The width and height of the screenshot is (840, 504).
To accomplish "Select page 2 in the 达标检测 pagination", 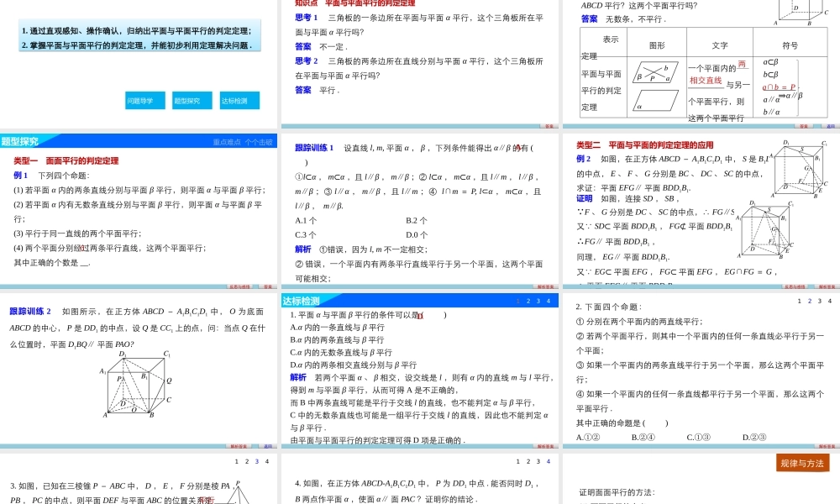I will (528, 301).
